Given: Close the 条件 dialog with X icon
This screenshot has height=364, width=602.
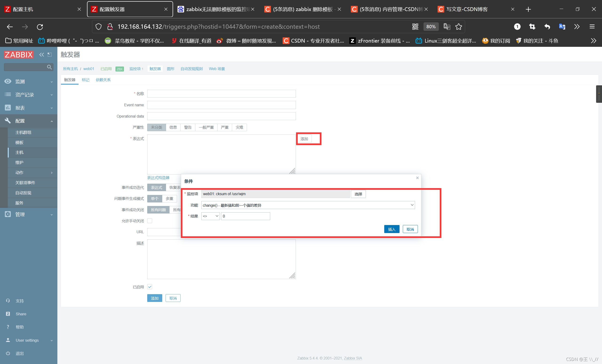Looking at the screenshot, I should (x=417, y=178).
